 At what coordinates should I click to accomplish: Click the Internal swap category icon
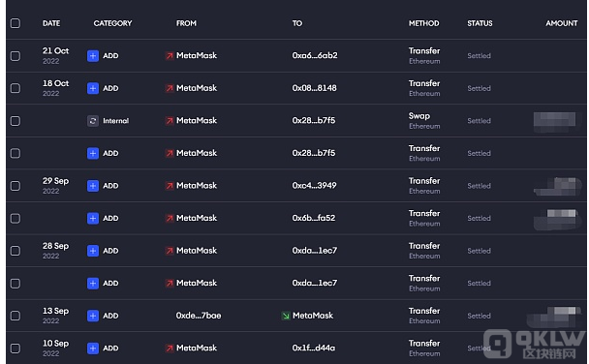[93, 121]
